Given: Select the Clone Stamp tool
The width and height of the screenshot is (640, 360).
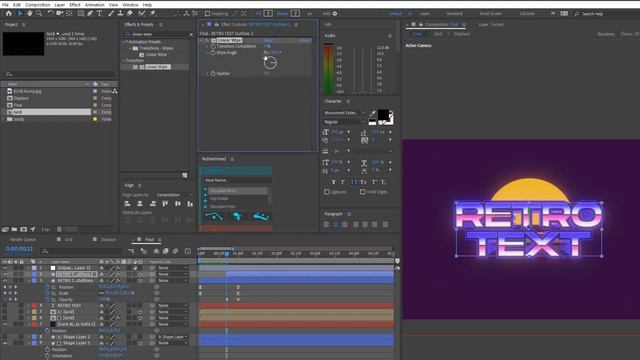Looking at the screenshot, I should coord(120,13).
